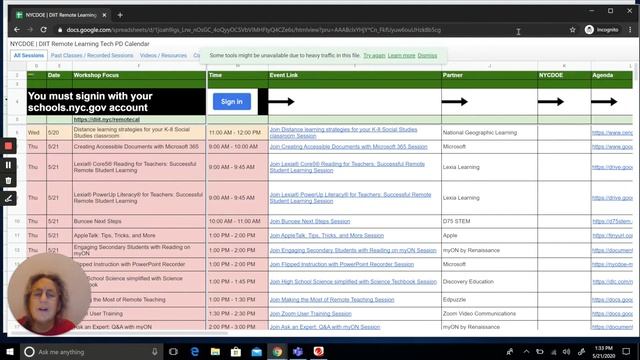640x360 pixels.
Task: Click the browser forward arrow
Action: click(30, 30)
